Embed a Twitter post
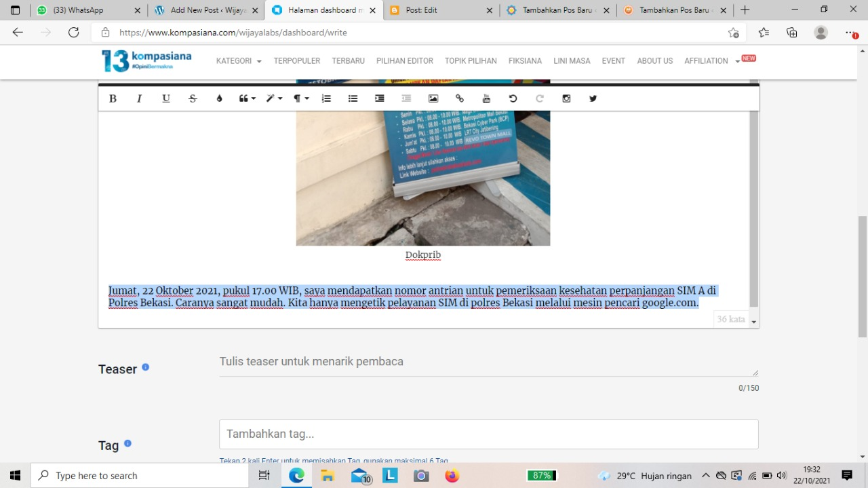 point(593,98)
